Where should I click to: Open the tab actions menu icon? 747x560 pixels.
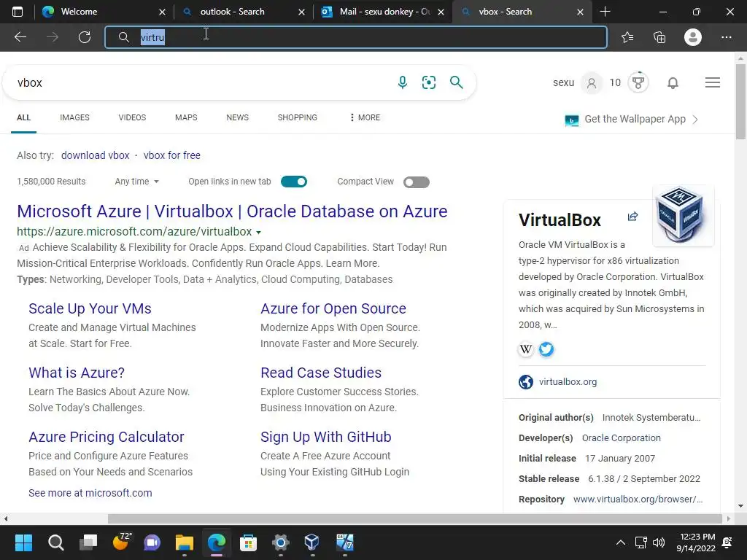click(x=18, y=12)
